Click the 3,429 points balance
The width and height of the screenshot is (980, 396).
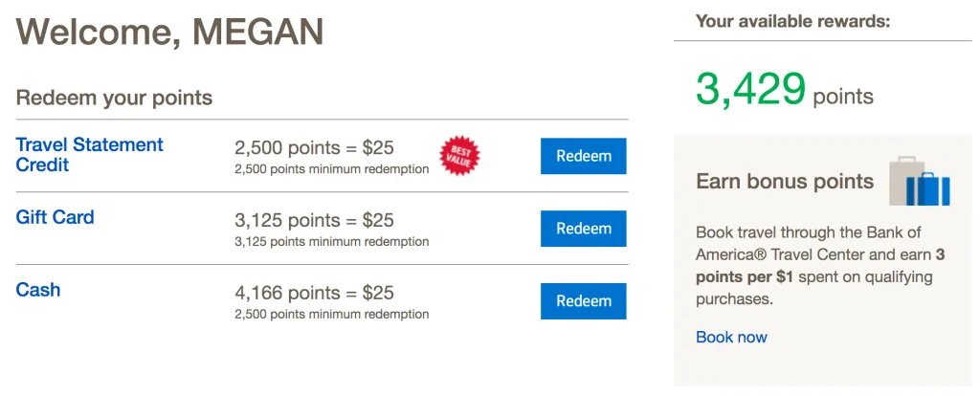(784, 90)
